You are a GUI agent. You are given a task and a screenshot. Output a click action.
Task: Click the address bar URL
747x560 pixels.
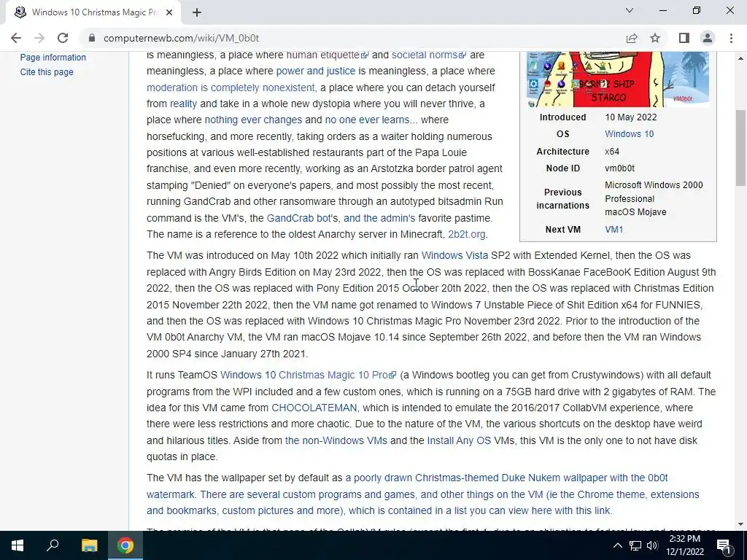coord(181,38)
